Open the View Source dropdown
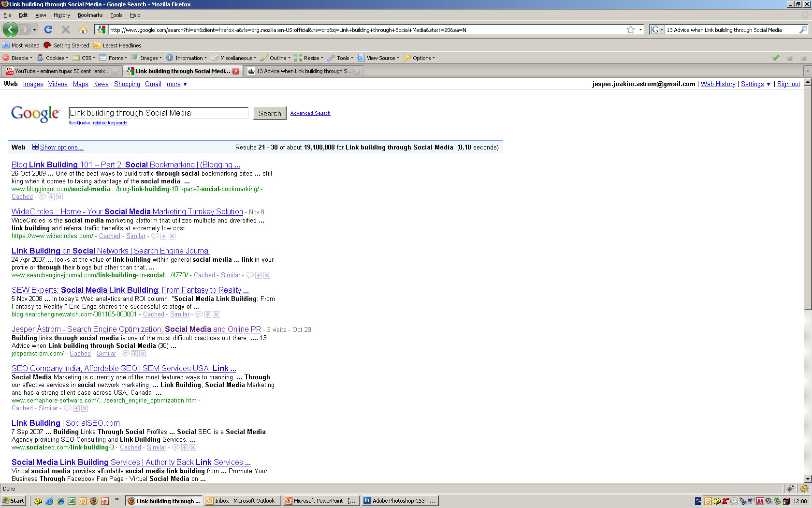The width and height of the screenshot is (812, 508). point(378,58)
